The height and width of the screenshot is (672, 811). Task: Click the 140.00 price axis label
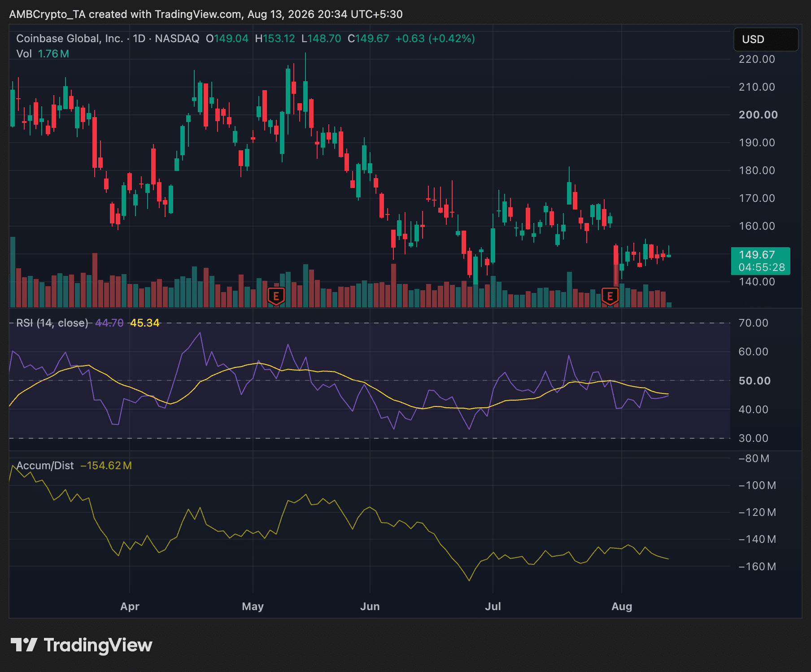757,282
